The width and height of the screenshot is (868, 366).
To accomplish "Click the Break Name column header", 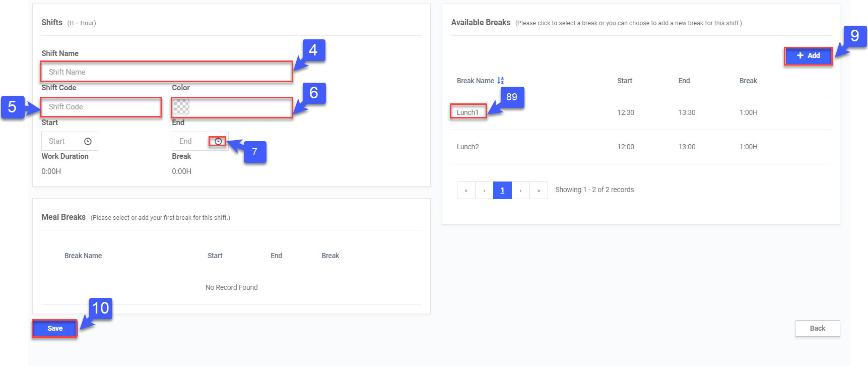I will (475, 81).
